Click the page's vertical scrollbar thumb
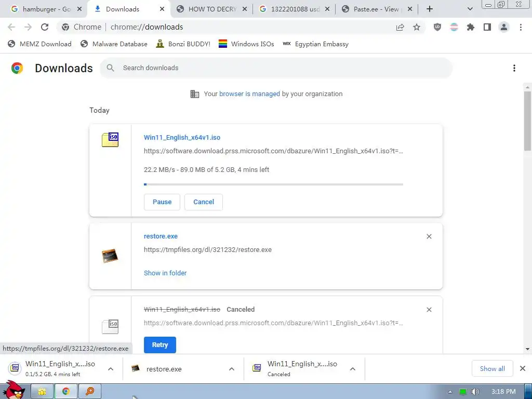Image resolution: width=532 pixels, height=399 pixels. 528,121
